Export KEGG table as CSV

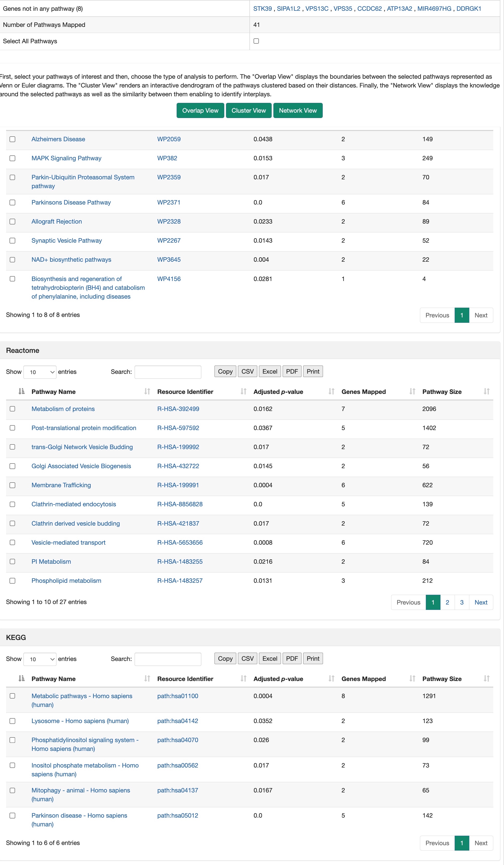click(248, 658)
